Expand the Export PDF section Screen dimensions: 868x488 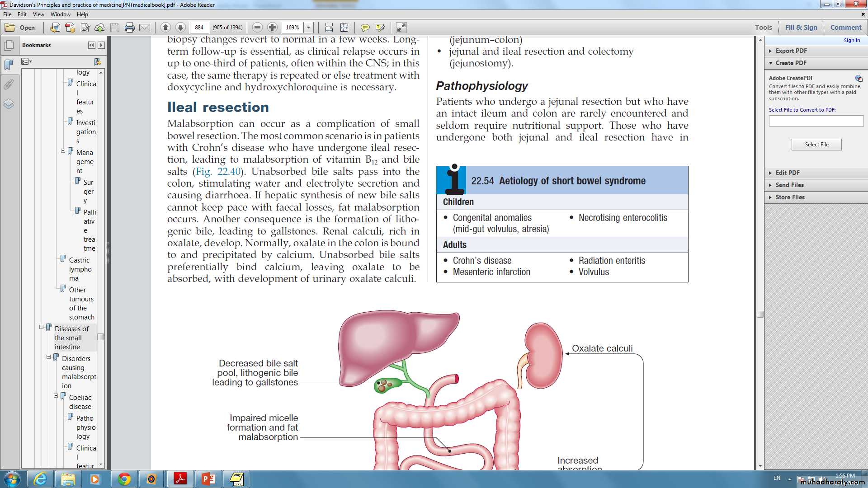(771, 51)
